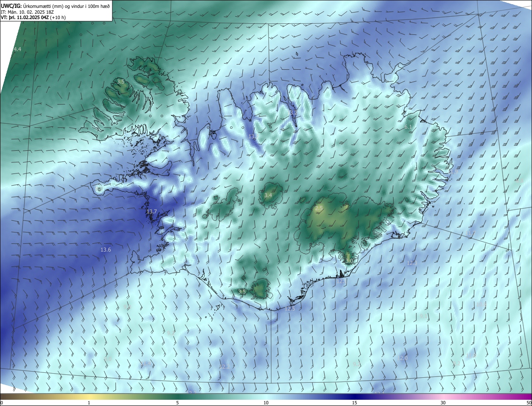Click the 13.6 value label
This screenshot has height=406, width=532.
click(x=106, y=250)
